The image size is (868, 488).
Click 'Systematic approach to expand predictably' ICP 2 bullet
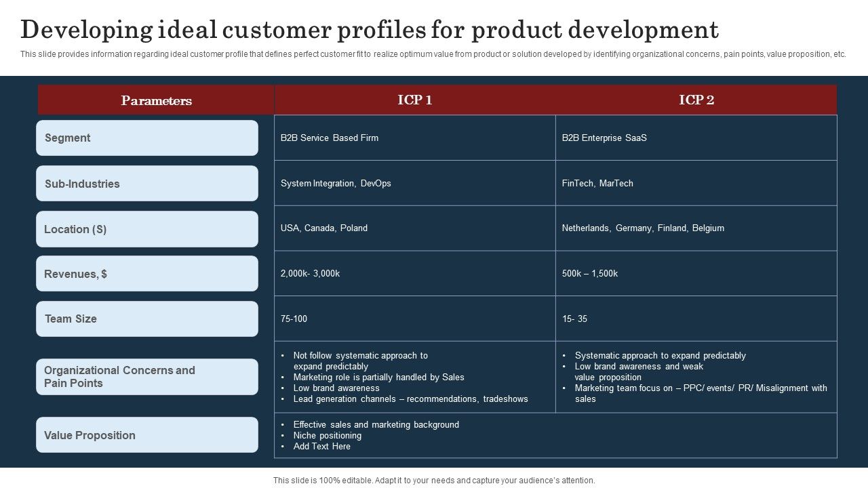[660, 356]
